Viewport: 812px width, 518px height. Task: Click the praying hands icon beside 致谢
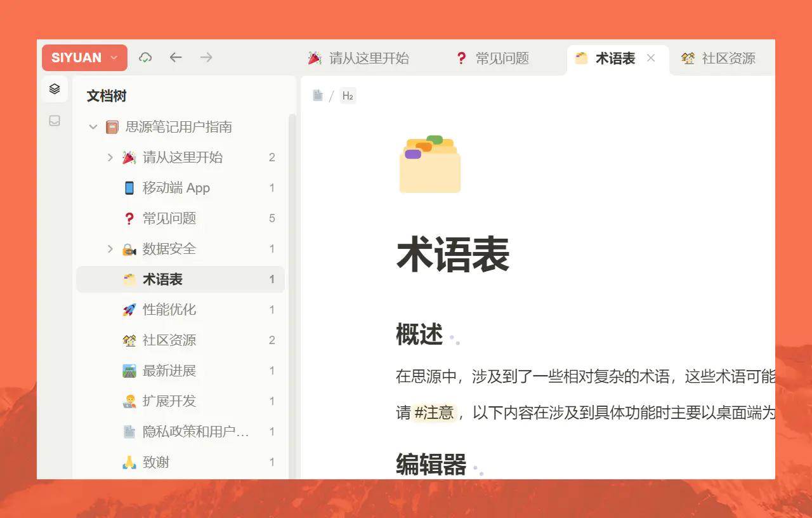(x=129, y=462)
